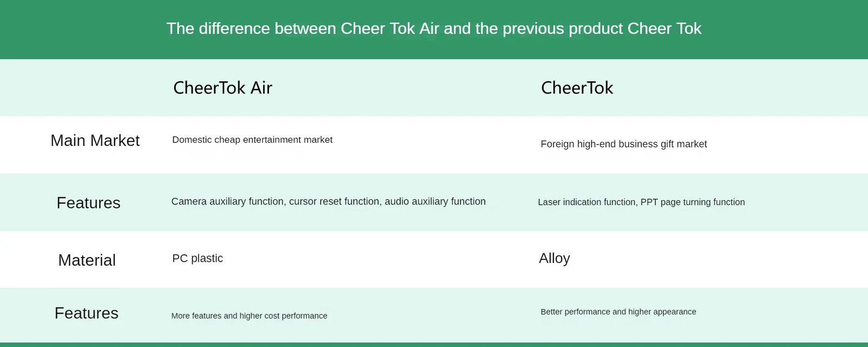Viewport: 868px width, 347px height.
Task: Click the bottom Features row label
Action: click(x=86, y=313)
